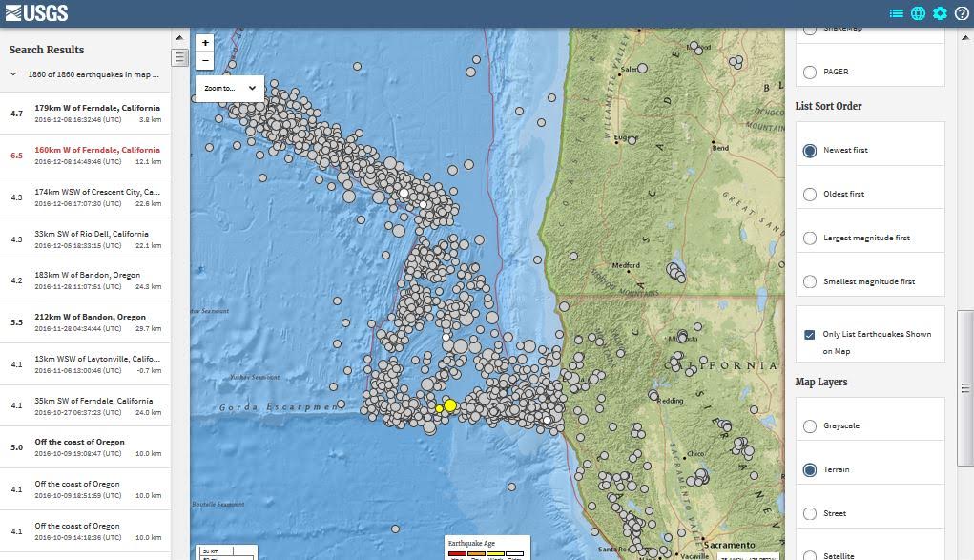
Task: Select '13km WSW of Laytonville' list entry
Action: [x=85, y=364]
